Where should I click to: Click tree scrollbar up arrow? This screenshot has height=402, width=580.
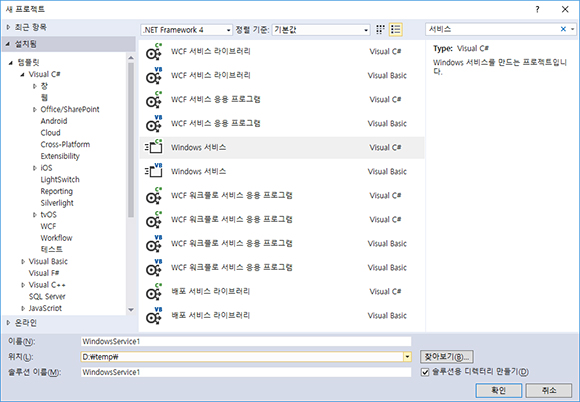pyautogui.click(x=131, y=58)
